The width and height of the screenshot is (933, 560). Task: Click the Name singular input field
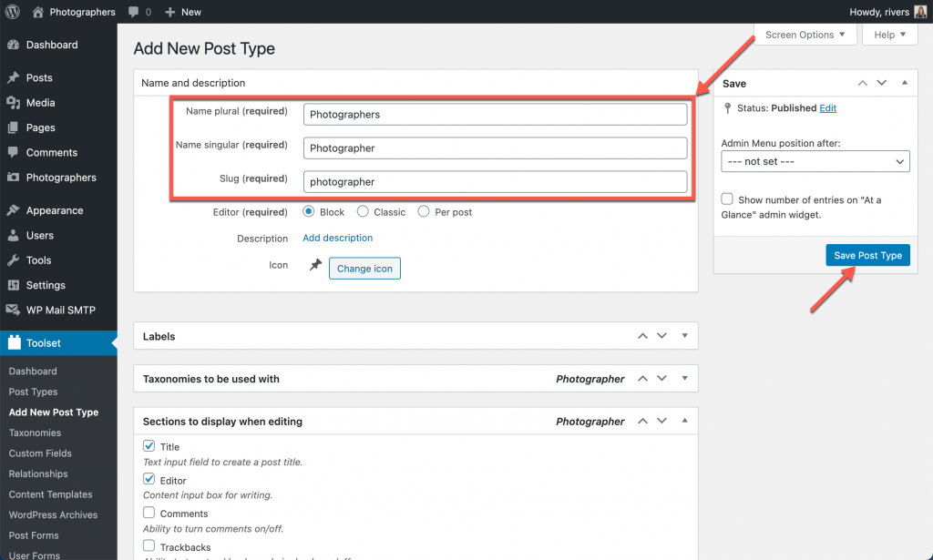495,148
